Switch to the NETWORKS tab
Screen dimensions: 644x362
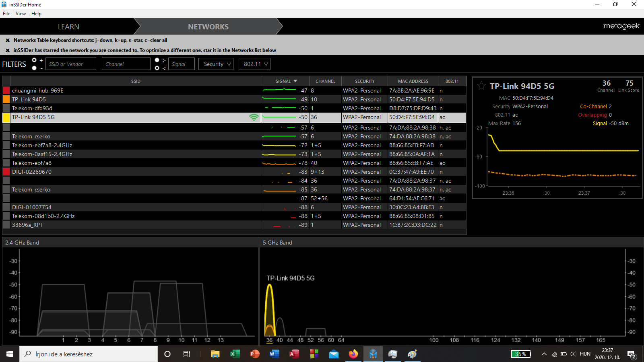click(208, 27)
